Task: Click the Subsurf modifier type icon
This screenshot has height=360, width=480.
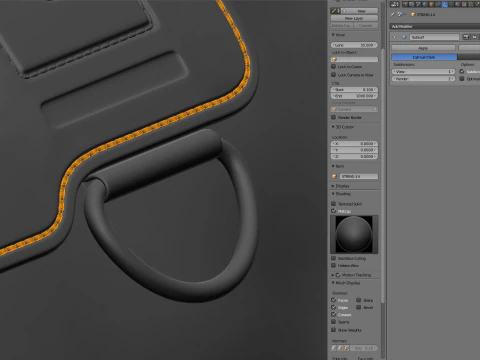Action: coord(404,37)
